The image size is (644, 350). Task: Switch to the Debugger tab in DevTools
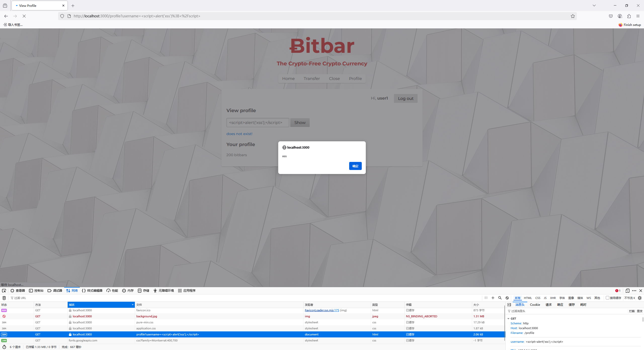point(55,291)
